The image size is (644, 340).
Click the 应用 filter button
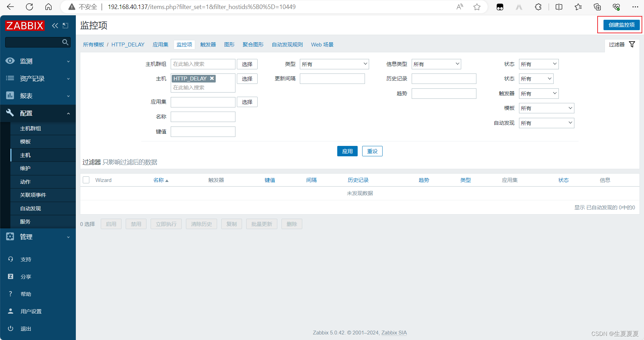coord(347,151)
